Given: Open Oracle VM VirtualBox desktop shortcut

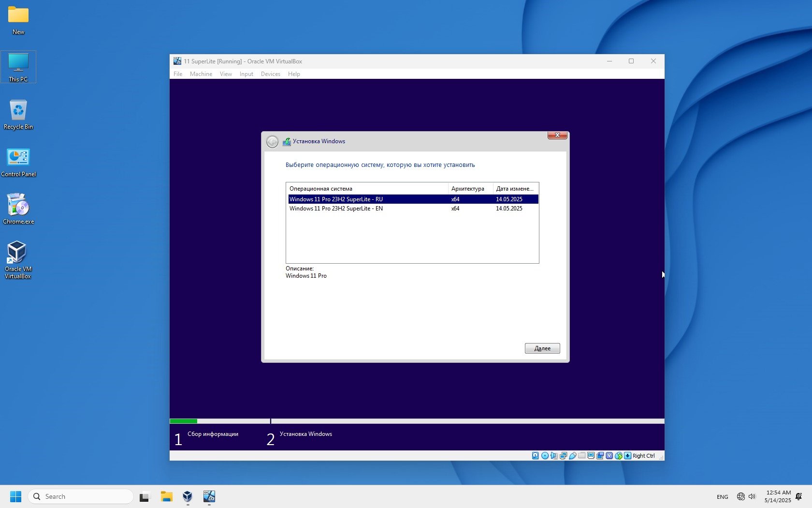Looking at the screenshot, I should [18, 259].
